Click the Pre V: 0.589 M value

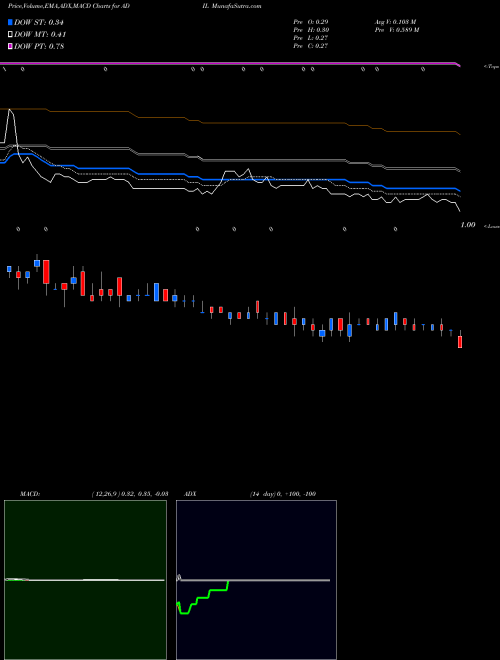pyautogui.click(x=397, y=30)
